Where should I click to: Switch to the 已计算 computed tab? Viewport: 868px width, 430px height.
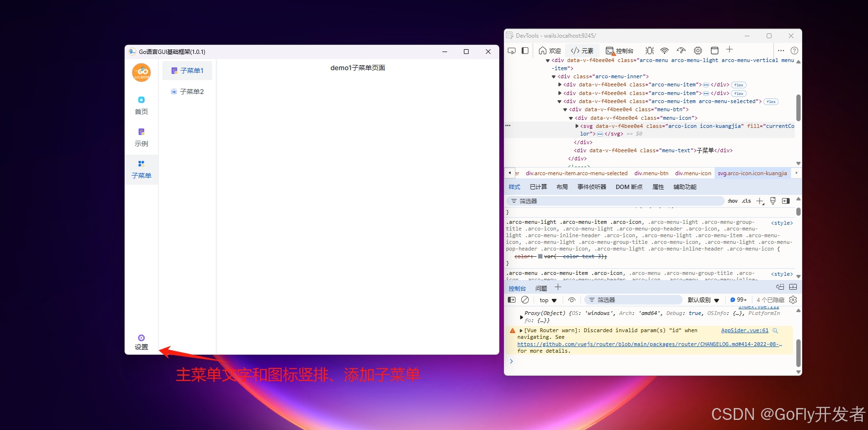click(x=538, y=187)
